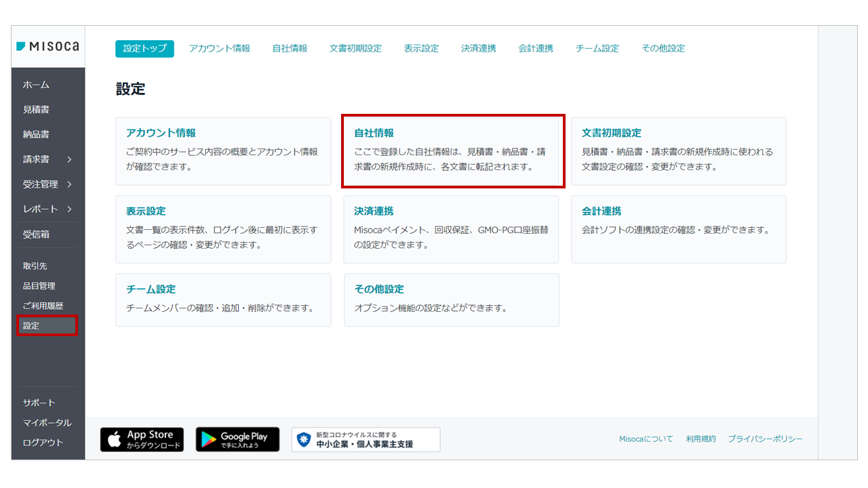Open the その他設定 tab

coord(663,48)
